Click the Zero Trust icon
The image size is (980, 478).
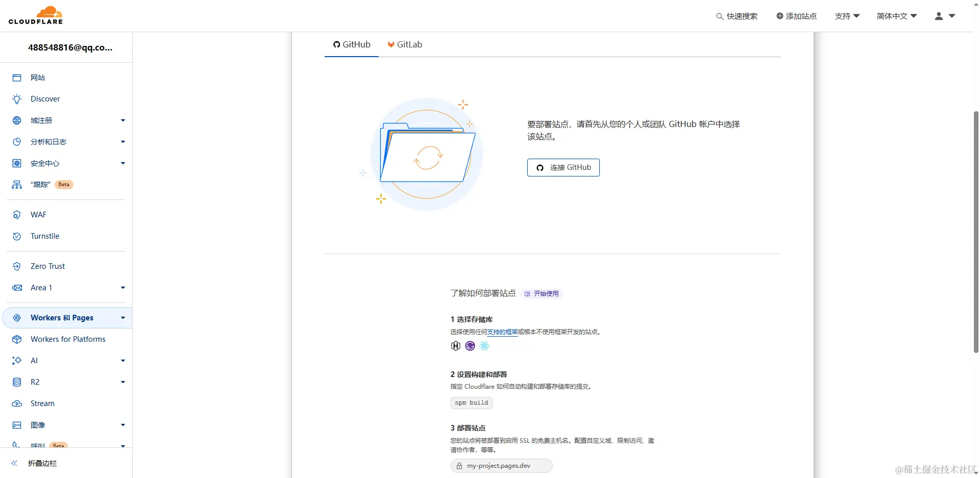pyautogui.click(x=17, y=266)
